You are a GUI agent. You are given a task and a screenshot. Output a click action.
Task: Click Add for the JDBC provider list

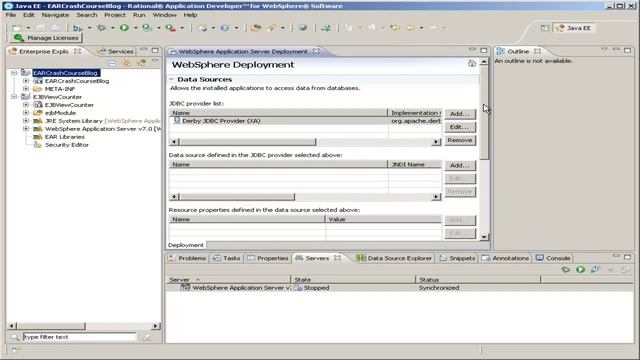[x=460, y=113]
